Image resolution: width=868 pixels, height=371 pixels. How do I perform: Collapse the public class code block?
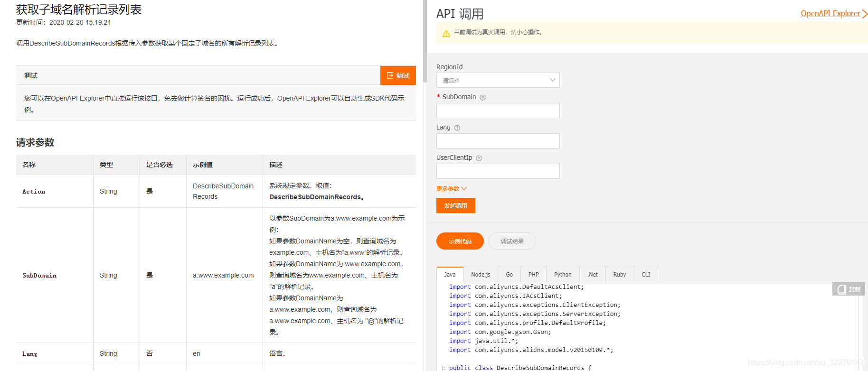[x=444, y=368]
